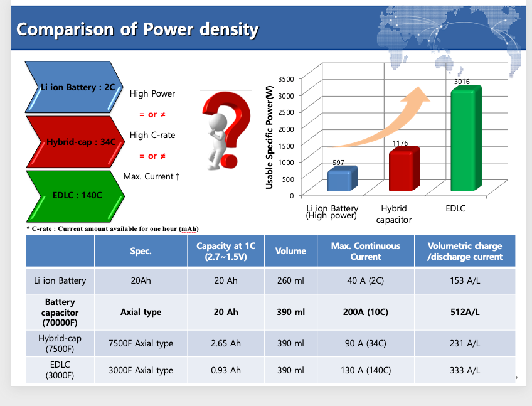Select the 512A/L table cell
This screenshot has height=406, width=532.
(465, 312)
